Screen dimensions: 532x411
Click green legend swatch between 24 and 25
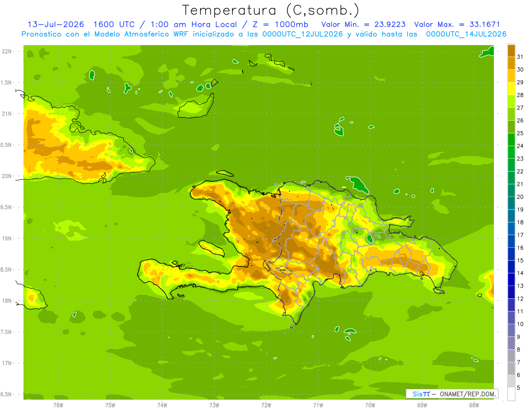pos(511,139)
